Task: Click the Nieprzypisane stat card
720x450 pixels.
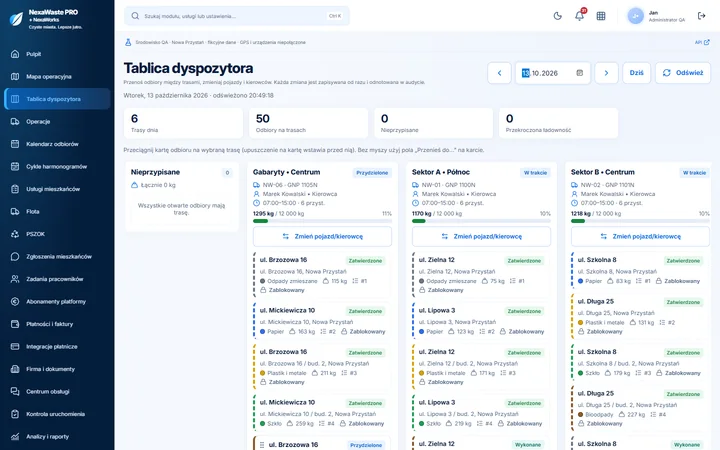Action: coord(433,123)
